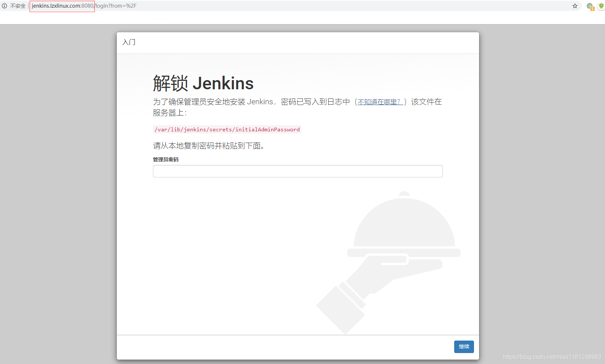Click the 不安全 not-secure label
The width and height of the screenshot is (605, 364).
[x=18, y=6]
